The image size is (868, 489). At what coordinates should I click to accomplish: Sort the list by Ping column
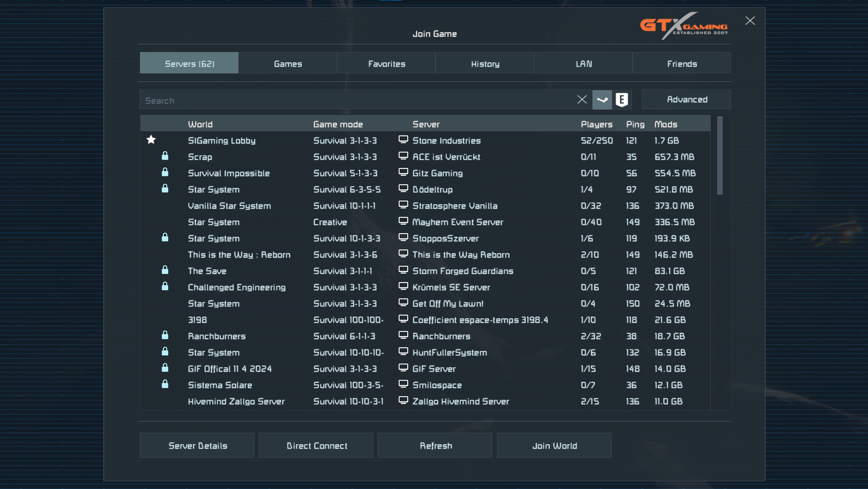click(635, 124)
